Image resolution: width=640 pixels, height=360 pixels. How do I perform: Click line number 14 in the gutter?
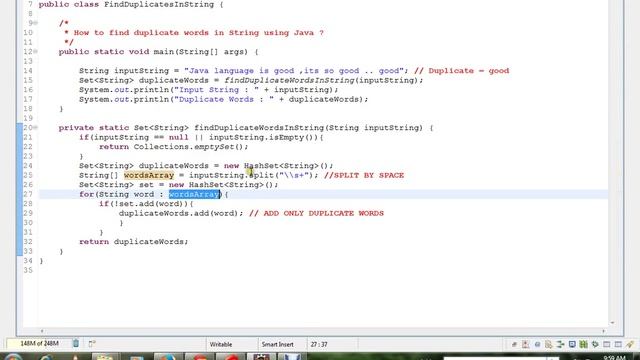click(x=28, y=71)
